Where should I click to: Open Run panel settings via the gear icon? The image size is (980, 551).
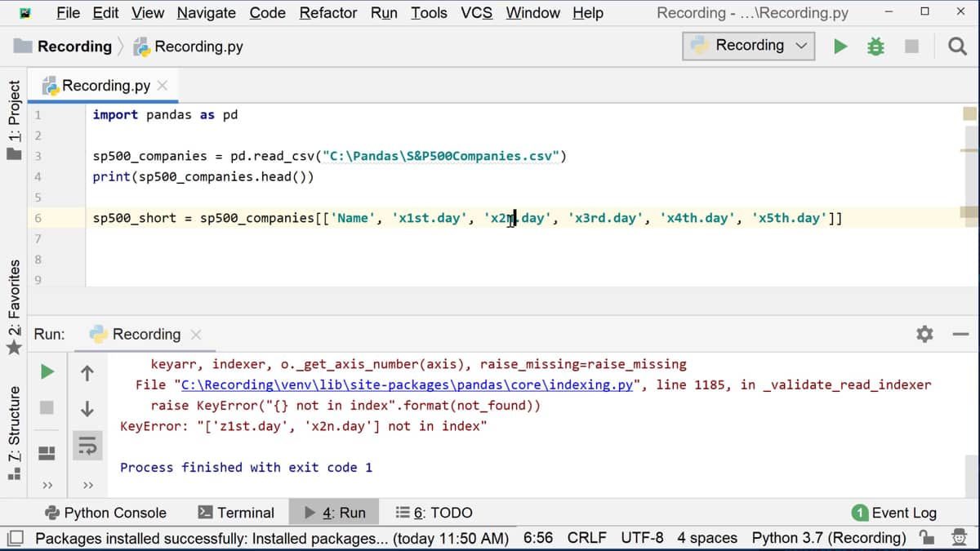[924, 334]
